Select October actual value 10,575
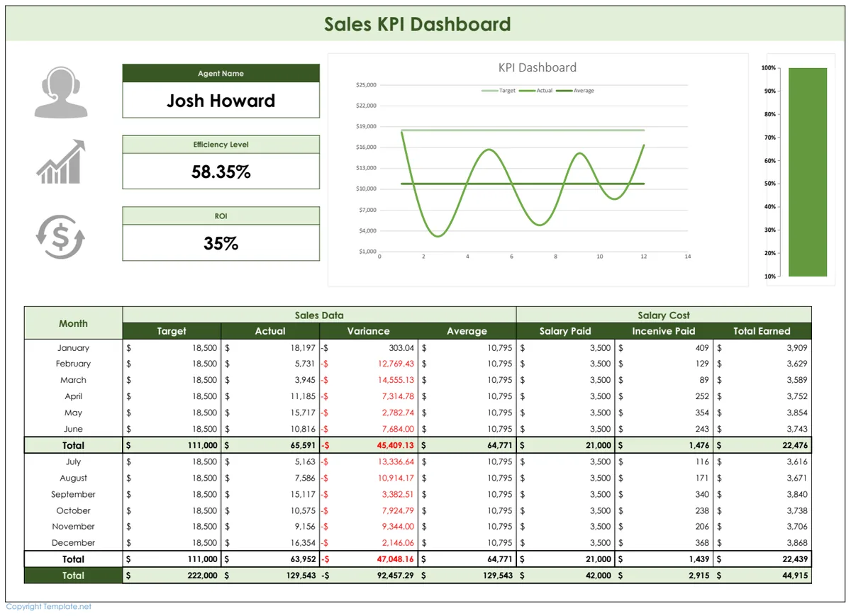This screenshot has width=851, height=616. [303, 510]
